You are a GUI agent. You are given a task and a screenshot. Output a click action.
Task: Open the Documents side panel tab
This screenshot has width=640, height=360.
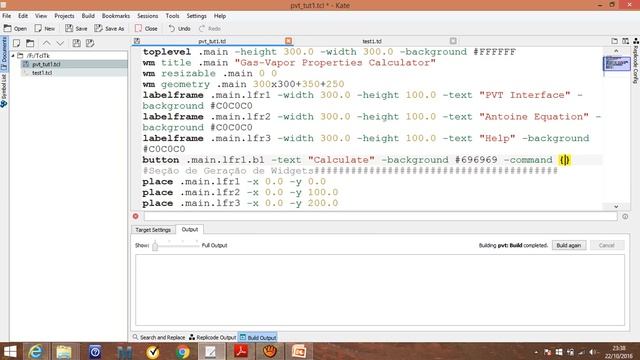click(4, 53)
